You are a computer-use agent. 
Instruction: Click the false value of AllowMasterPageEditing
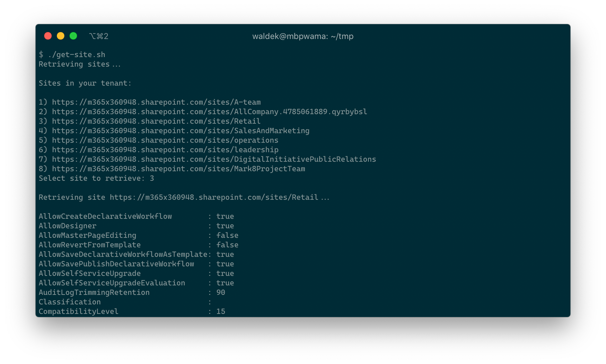(x=227, y=235)
